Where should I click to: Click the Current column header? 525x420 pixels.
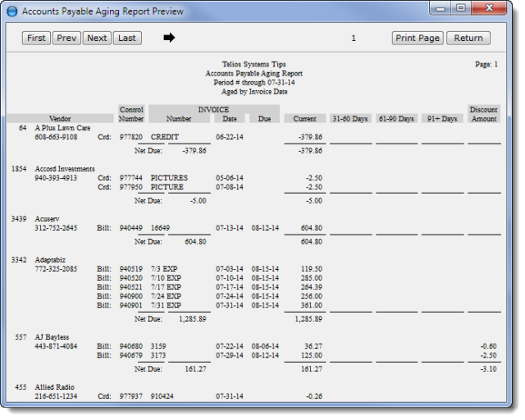[x=304, y=119]
